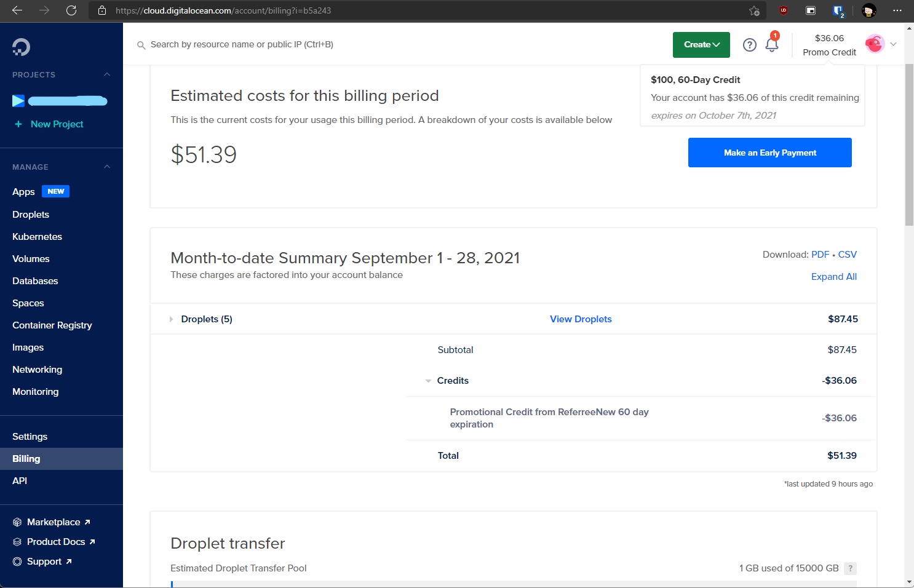Screen dimensions: 914x588
Task: Click the browser address bar URL
Action: pyautogui.click(x=223, y=10)
